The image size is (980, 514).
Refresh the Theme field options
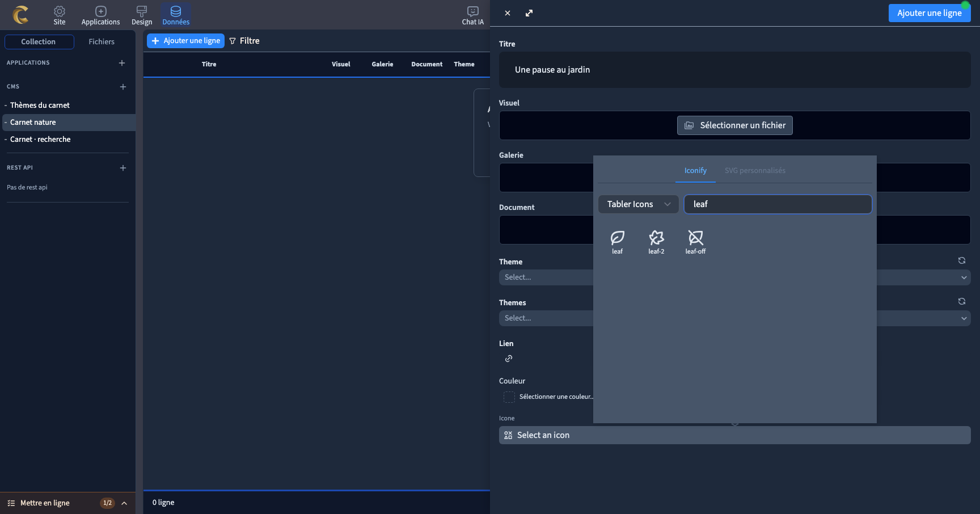coord(962,260)
